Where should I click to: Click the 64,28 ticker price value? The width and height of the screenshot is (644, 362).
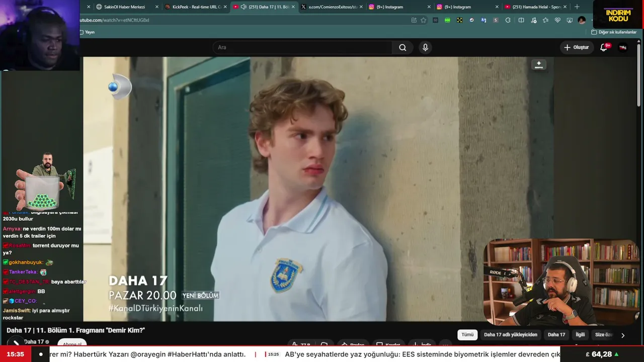click(x=602, y=354)
